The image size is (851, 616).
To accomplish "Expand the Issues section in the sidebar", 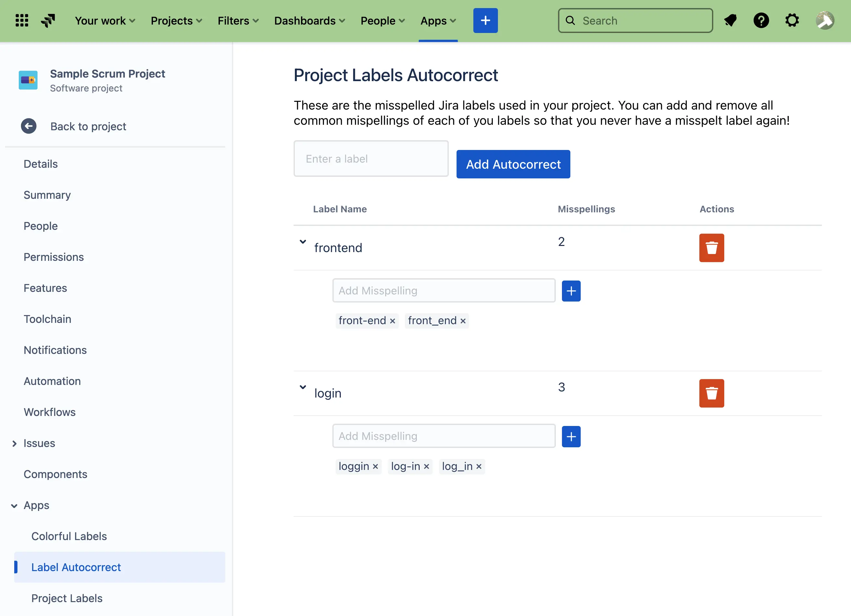I will [x=15, y=443].
